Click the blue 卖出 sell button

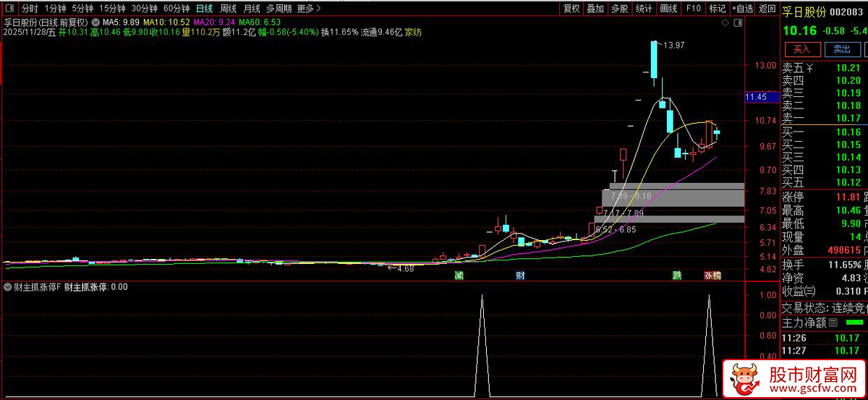click(842, 49)
